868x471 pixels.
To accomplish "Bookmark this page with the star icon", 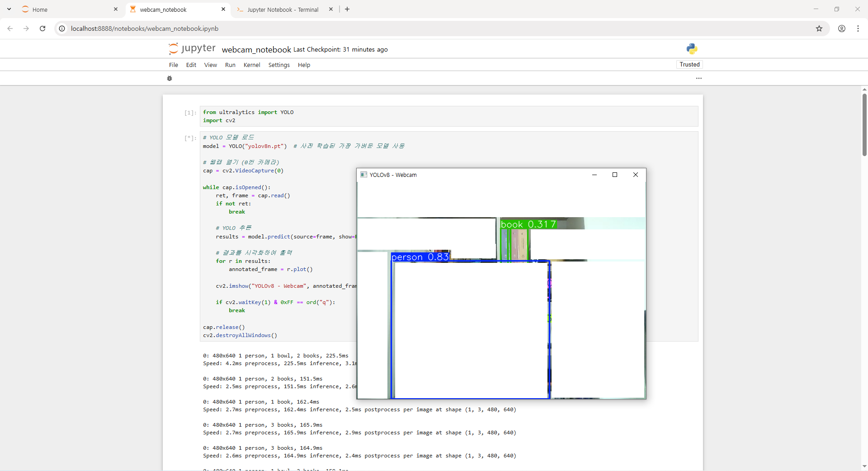I will tap(819, 29).
